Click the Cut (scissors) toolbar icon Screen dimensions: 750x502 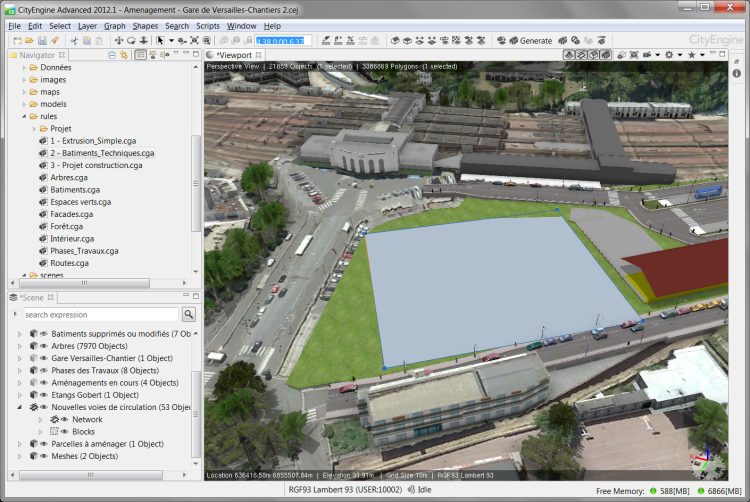coord(74,41)
